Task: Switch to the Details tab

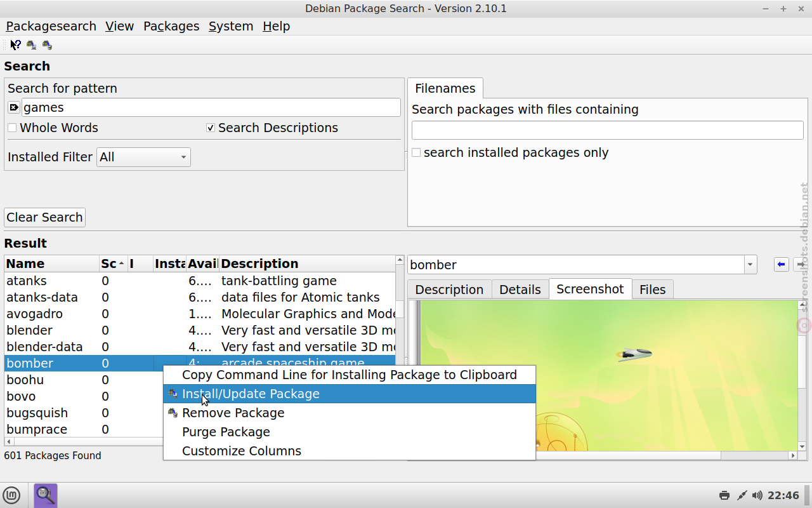Action: (520, 290)
